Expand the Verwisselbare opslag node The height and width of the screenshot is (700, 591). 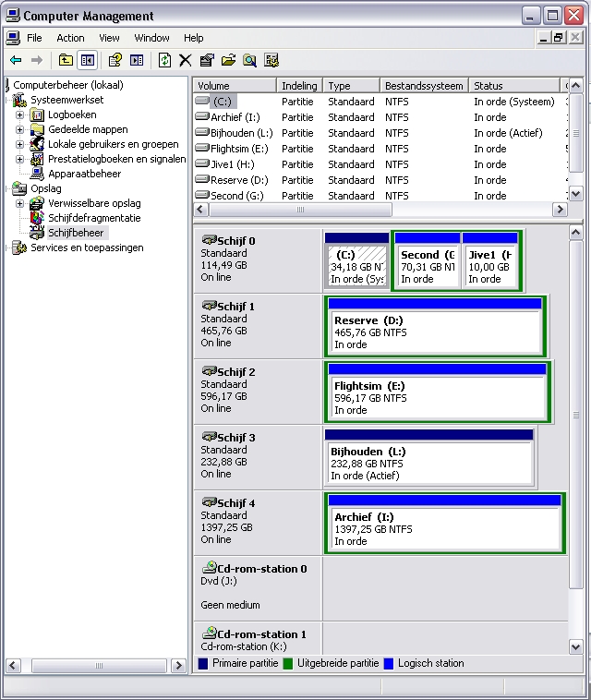click(20, 203)
